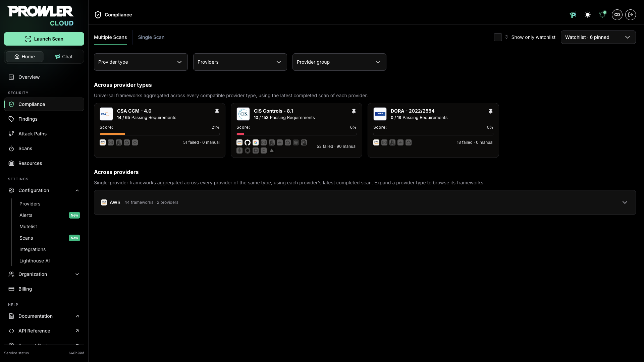This screenshot has width=644, height=362.
Task: Click the AWS icon on DORA card
Action: (x=376, y=142)
